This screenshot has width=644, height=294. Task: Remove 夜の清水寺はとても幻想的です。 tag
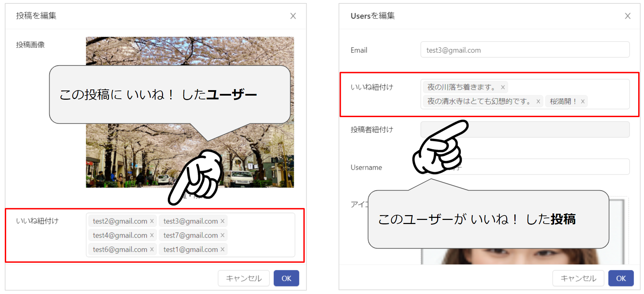coord(538,101)
